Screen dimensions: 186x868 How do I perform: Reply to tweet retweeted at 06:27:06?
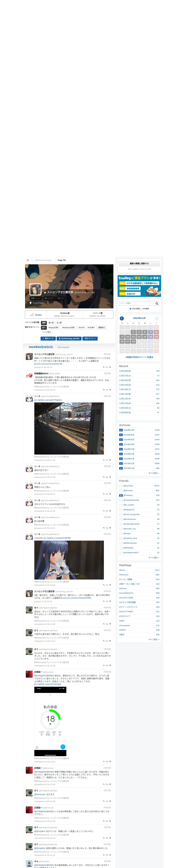104,460
